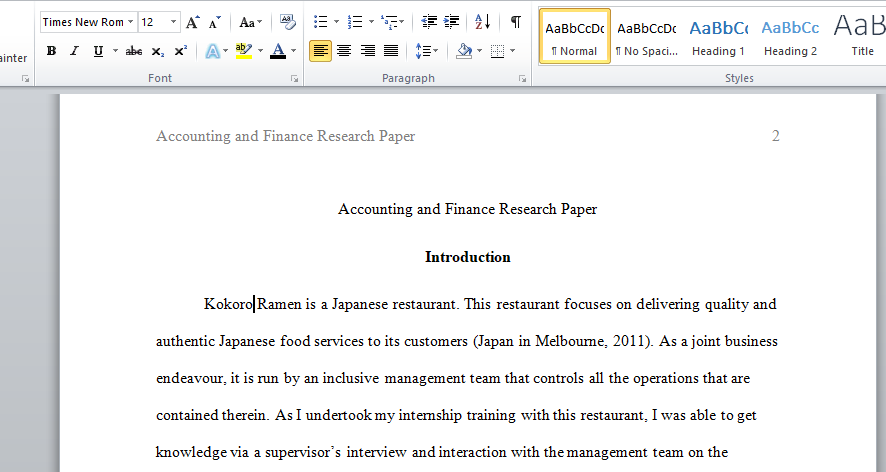Click the citation year 2011

(x=630, y=341)
